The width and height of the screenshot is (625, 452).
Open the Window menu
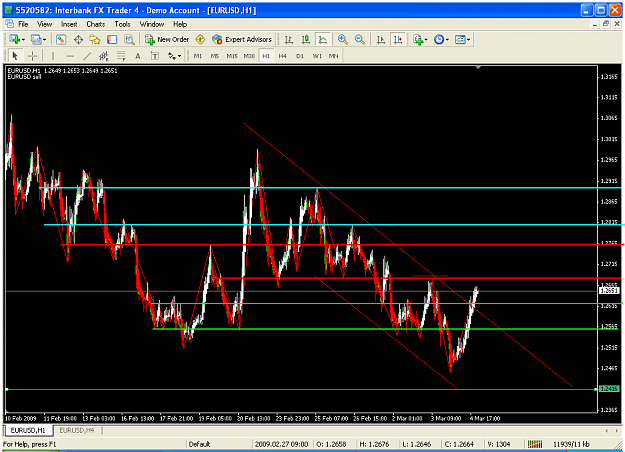151,24
